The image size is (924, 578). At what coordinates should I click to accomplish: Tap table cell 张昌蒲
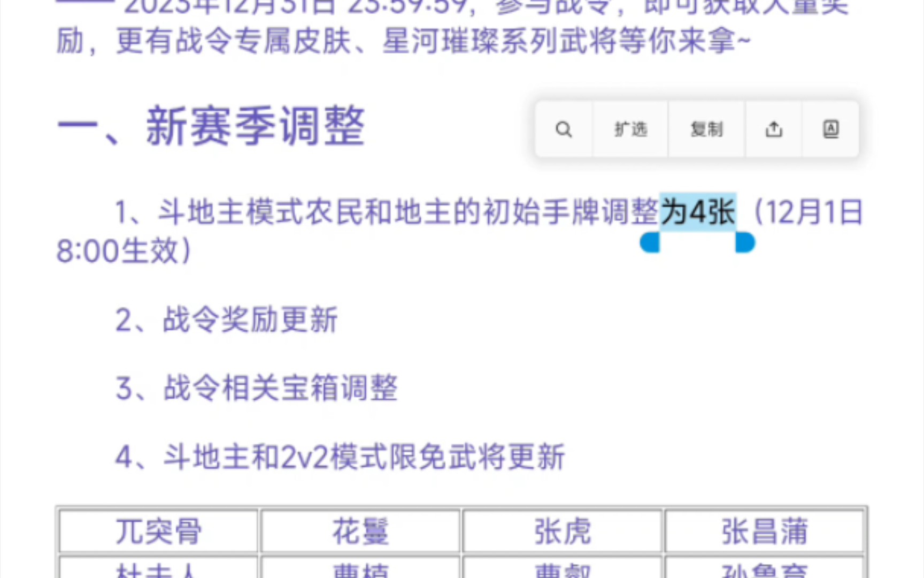764,531
